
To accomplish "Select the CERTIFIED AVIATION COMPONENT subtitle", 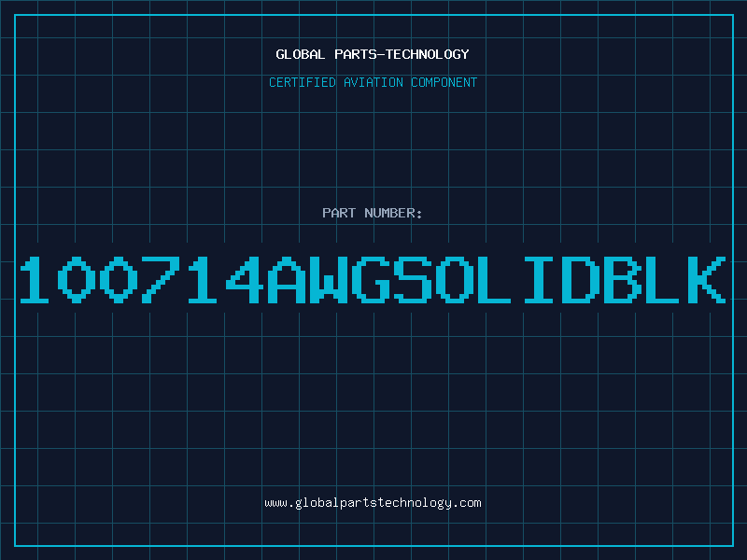I will tap(373, 82).
